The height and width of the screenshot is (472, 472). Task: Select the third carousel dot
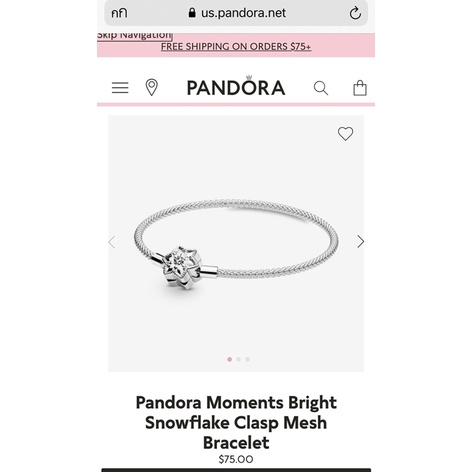tap(247, 359)
